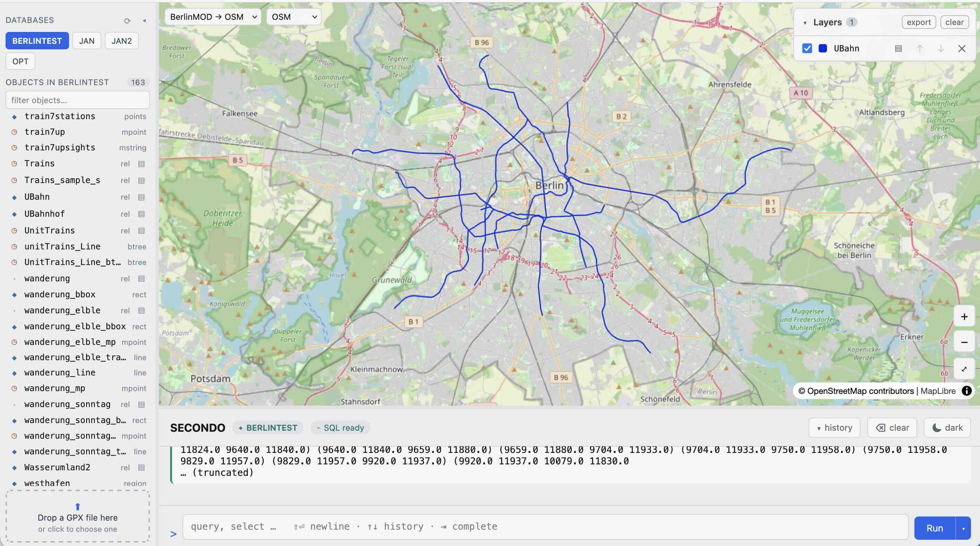Screen dimensions: 980x546
Task: Click the diamond icon beside train7stations
Action: coord(15,116)
